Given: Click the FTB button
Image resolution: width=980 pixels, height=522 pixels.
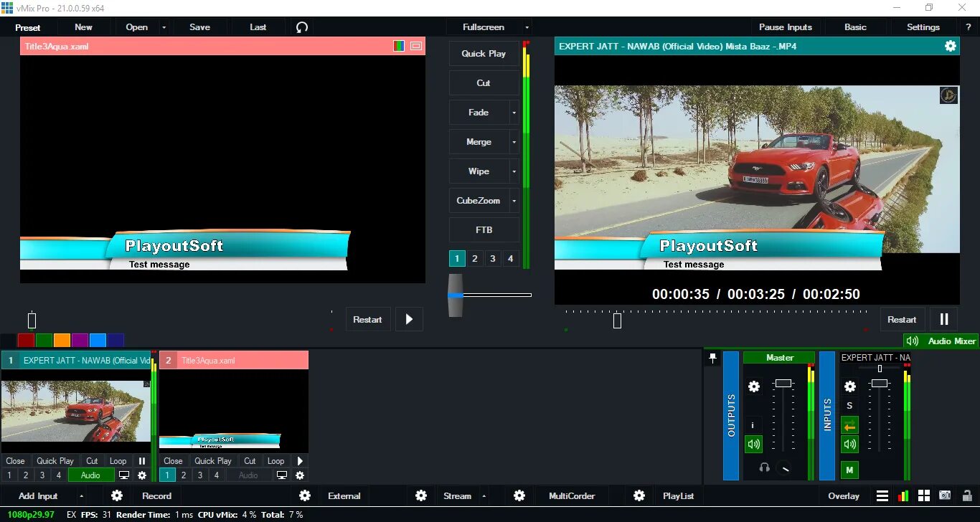Looking at the screenshot, I should (x=484, y=230).
